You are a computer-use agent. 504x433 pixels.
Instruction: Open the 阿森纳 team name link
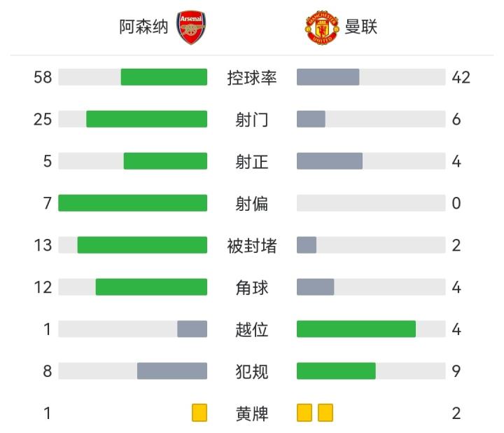pyautogui.click(x=143, y=28)
